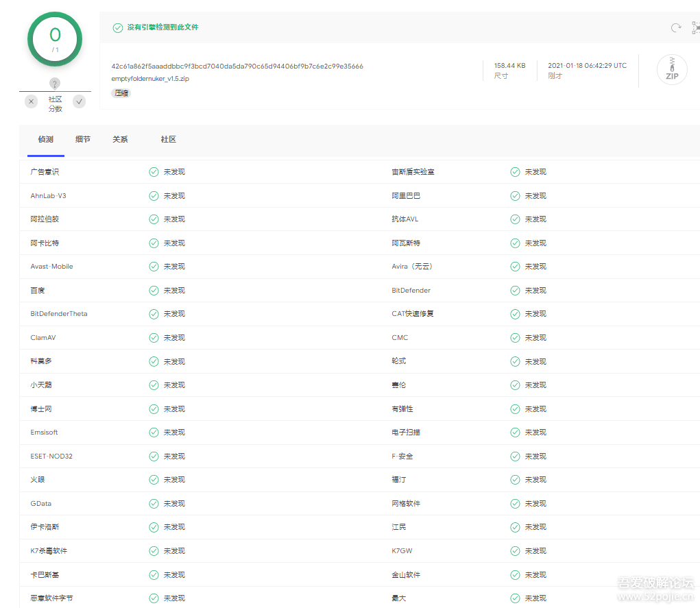Open the 社区 tab
Viewport: 700px width, 608px height.
(169, 139)
